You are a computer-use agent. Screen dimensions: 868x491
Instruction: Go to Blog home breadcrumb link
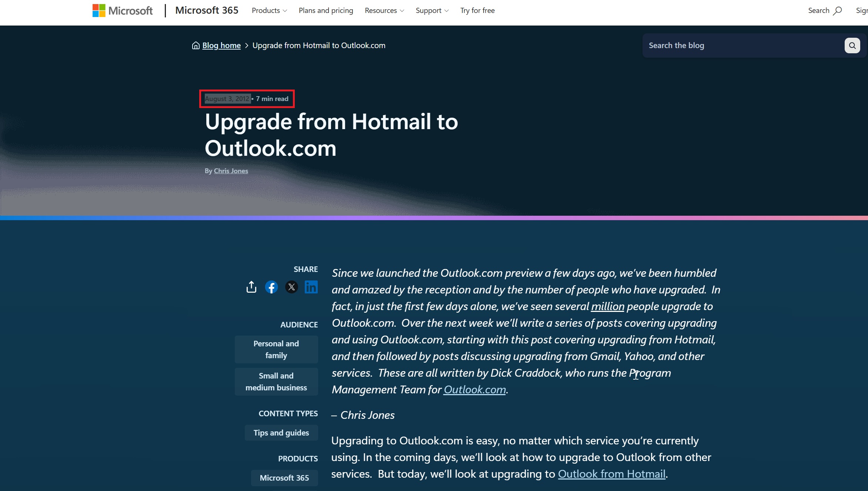[221, 46]
